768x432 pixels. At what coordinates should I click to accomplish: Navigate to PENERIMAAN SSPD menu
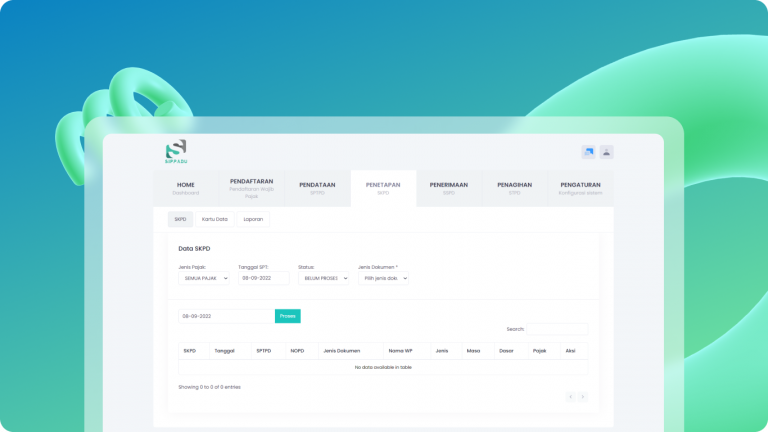[449, 188]
